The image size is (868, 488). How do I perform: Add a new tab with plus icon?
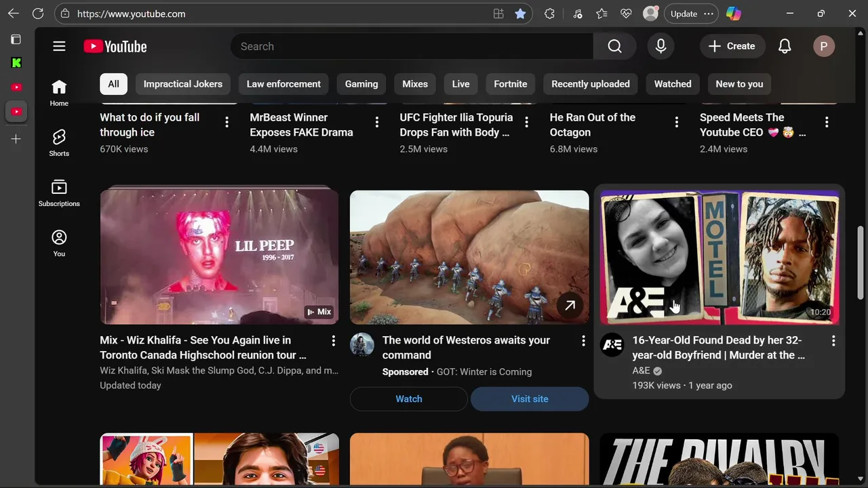[16, 139]
